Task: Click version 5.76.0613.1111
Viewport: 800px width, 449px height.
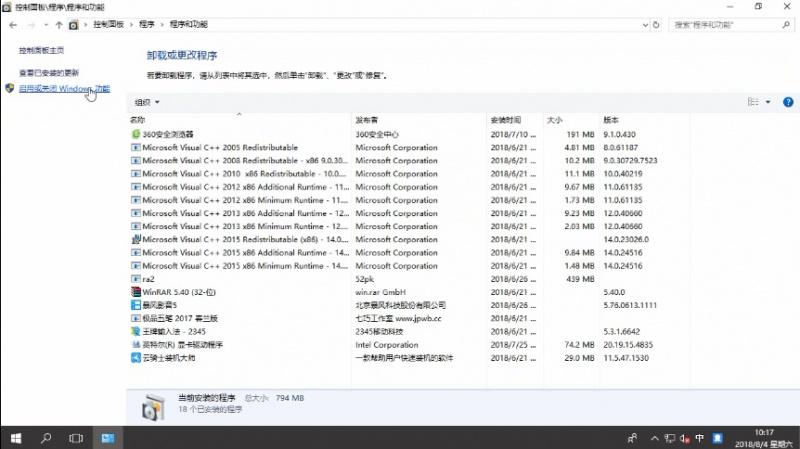Action: [630, 305]
